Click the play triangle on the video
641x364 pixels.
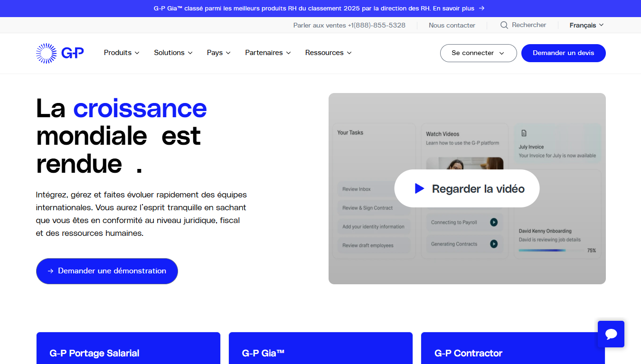point(419,188)
